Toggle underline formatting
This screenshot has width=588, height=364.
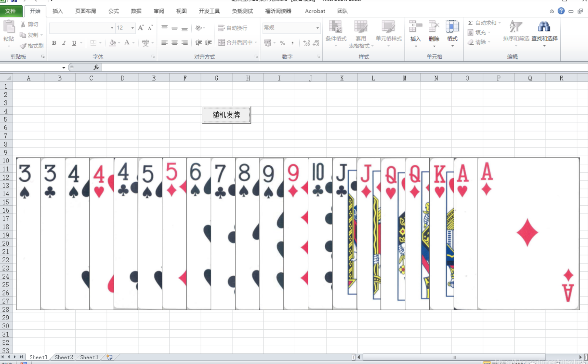74,43
